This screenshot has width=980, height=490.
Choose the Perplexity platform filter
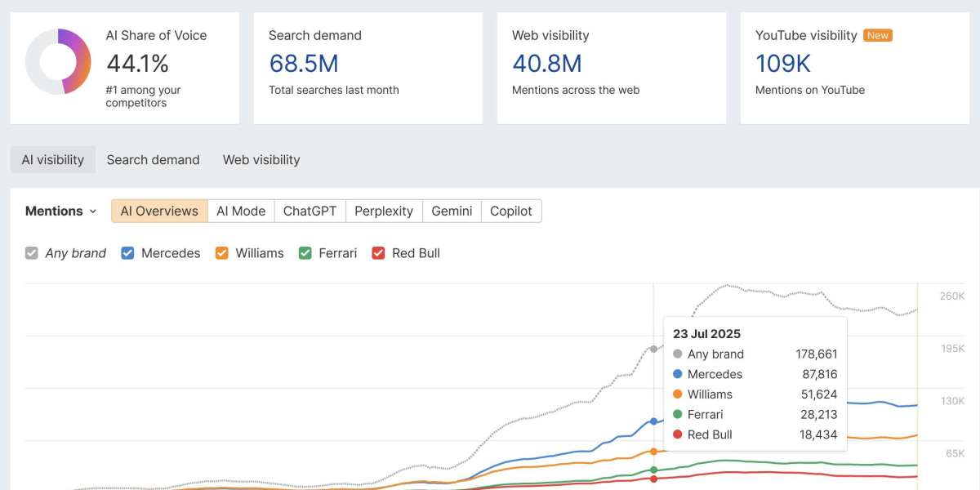(x=384, y=211)
